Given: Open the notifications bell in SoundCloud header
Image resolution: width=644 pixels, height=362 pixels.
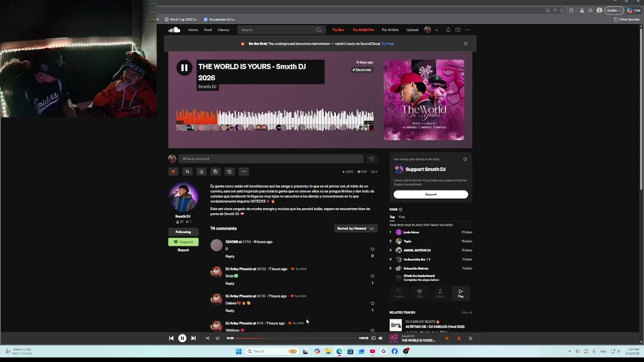Looking at the screenshot, I should [448, 30].
